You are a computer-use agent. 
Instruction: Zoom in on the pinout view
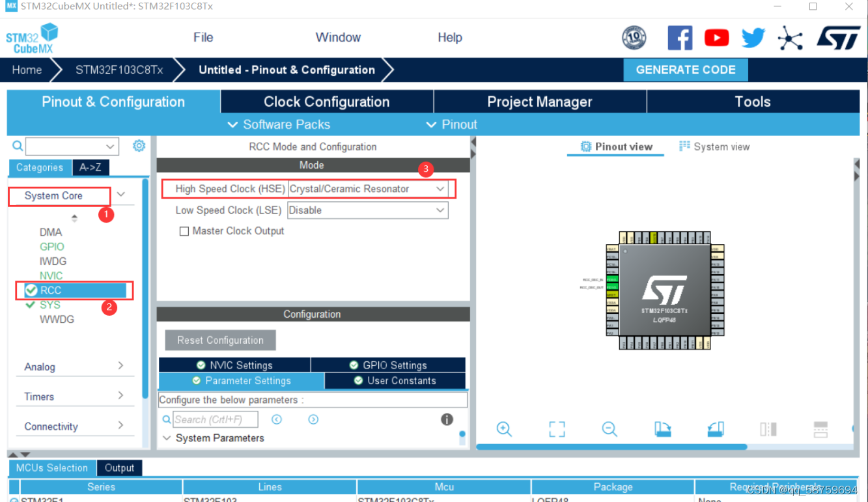point(504,429)
